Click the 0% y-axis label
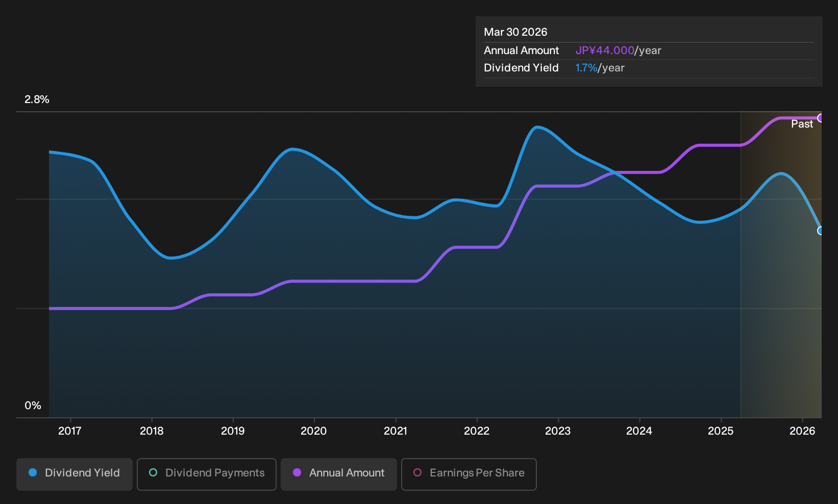Viewport: 838px width, 504px height. point(33,406)
